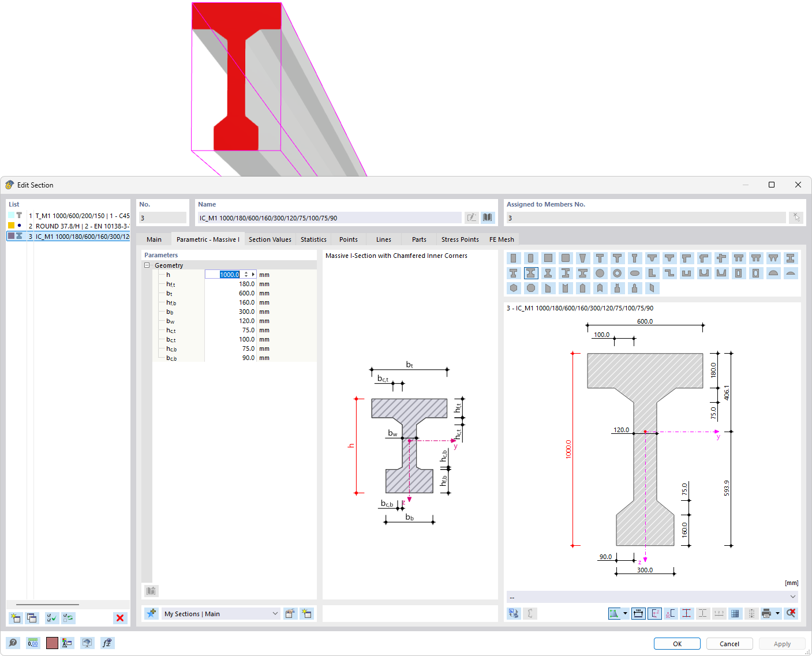This screenshot has height=656, width=812.
Task: Switch to the Stress Points tab
Action: pyautogui.click(x=459, y=239)
